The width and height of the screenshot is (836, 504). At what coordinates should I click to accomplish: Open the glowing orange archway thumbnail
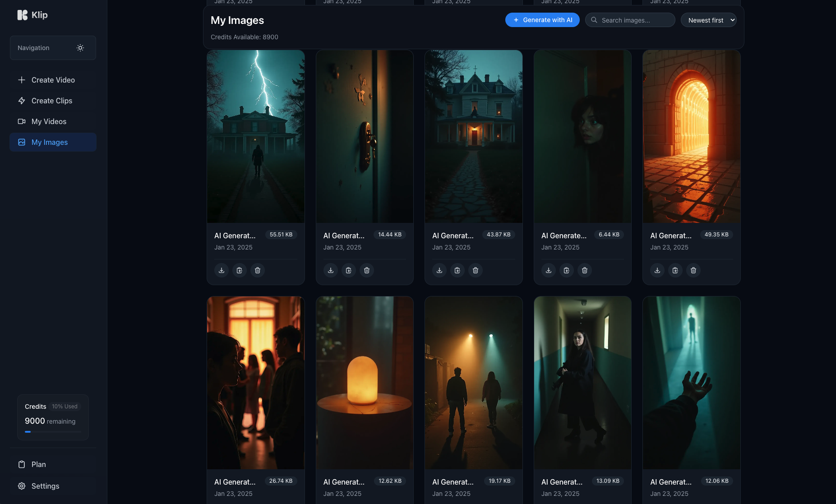692,136
